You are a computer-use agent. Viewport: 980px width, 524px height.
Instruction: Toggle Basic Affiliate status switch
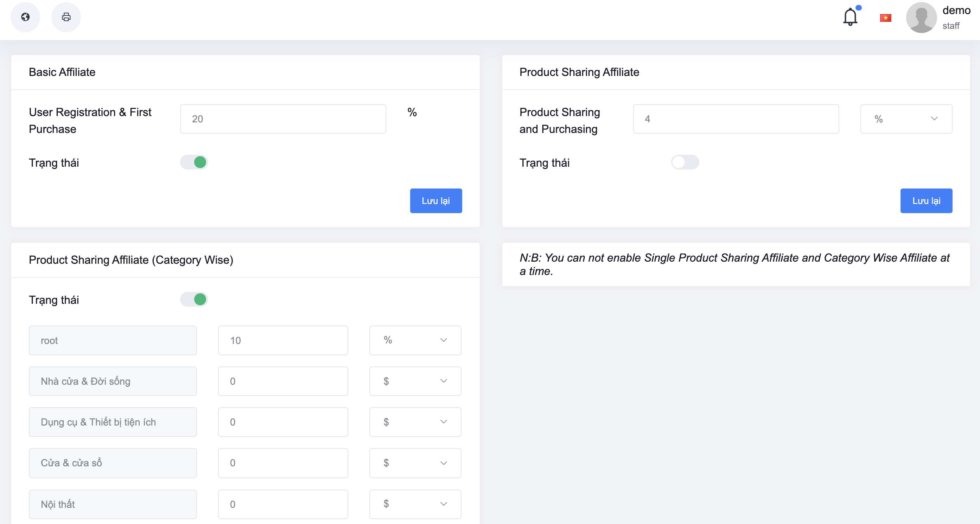(x=194, y=162)
